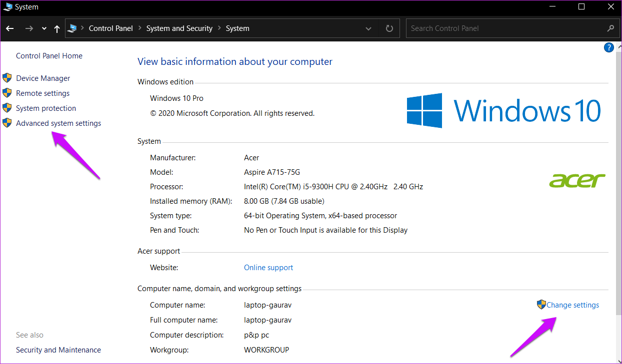
Task: Open Change settings for computer name
Action: coord(572,305)
